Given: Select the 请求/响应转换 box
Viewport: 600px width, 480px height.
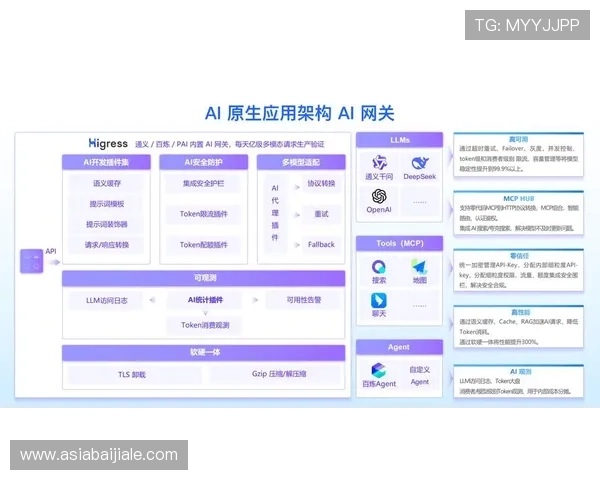Looking at the screenshot, I should (x=106, y=245).
